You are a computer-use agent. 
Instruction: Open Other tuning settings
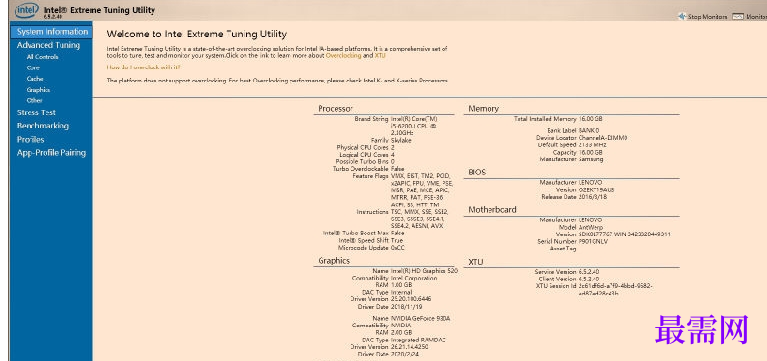(x=34, y=101)
